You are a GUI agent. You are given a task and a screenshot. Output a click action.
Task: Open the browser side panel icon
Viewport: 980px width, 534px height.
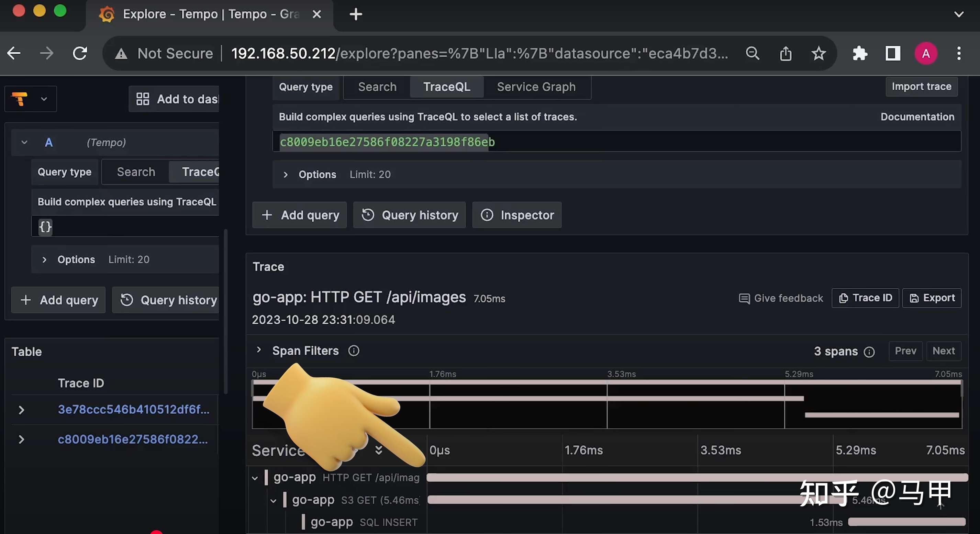(892, 54)
